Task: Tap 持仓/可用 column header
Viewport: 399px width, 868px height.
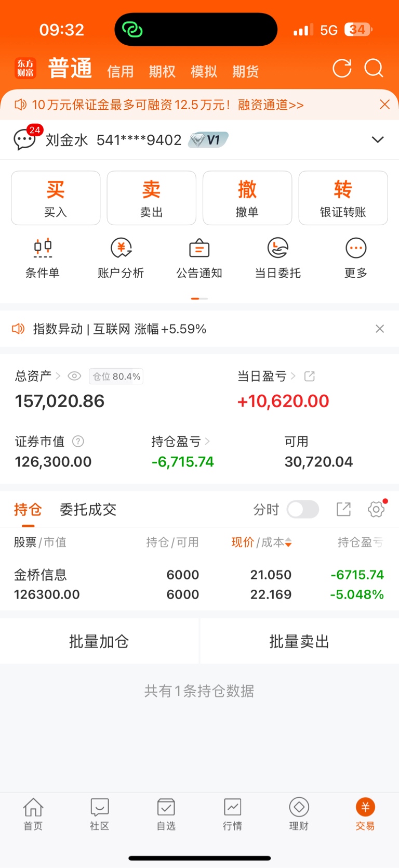Action: pyautogui.click(x=172, y=542)
